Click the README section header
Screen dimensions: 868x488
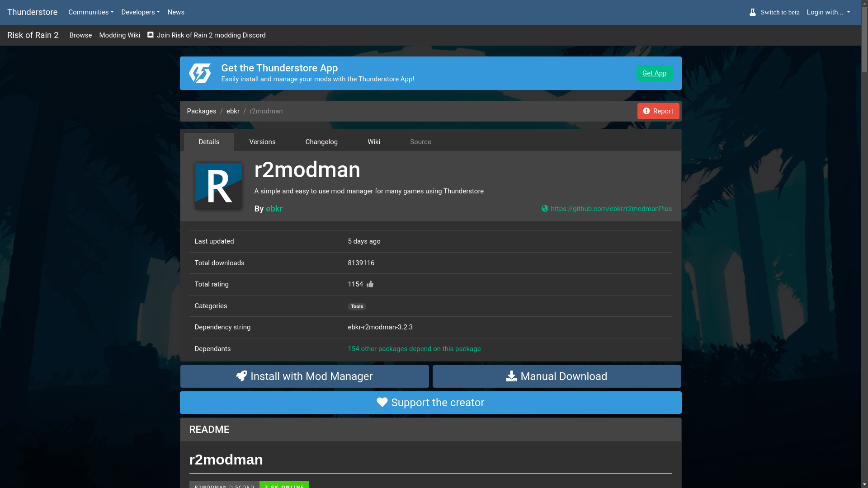pos(431,430)
